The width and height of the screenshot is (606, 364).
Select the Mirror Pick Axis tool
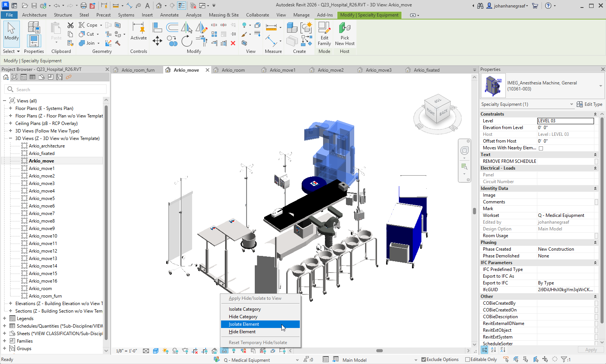click(x=187, y=27)
